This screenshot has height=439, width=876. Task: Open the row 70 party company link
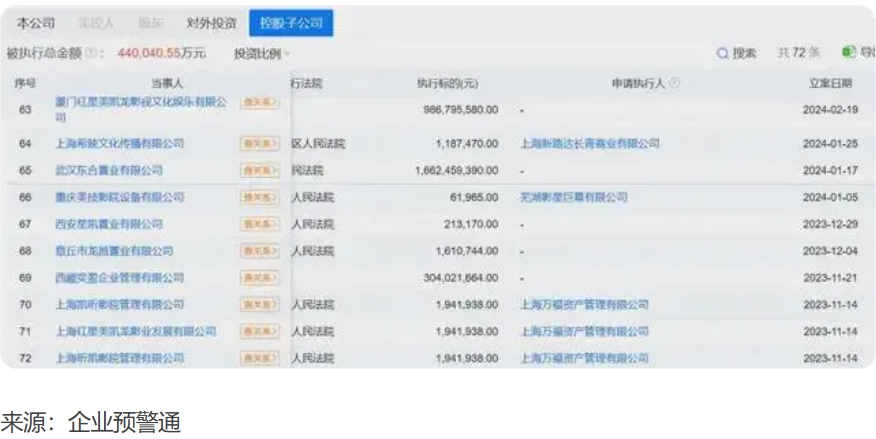pyautogui.click(x=120, y=304)
